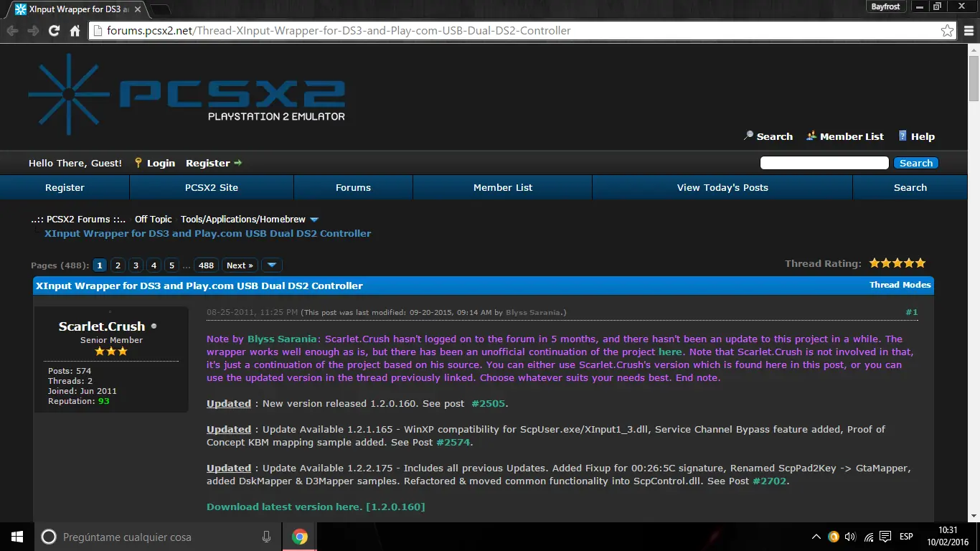Click Download latest version here link

(316, 507)
